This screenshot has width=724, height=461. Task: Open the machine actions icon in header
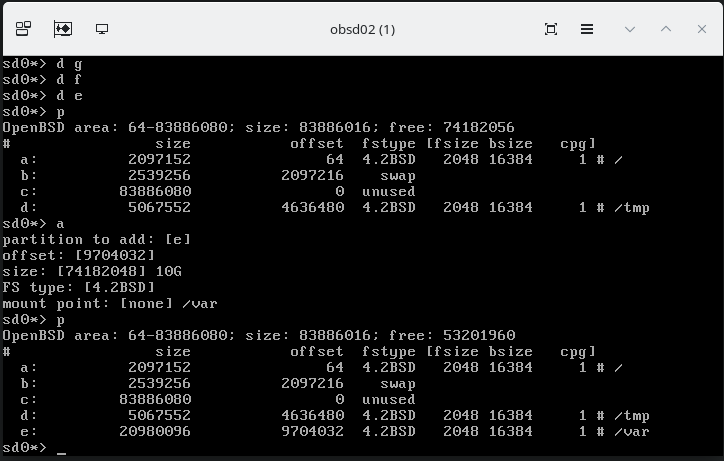click(23, 29)
